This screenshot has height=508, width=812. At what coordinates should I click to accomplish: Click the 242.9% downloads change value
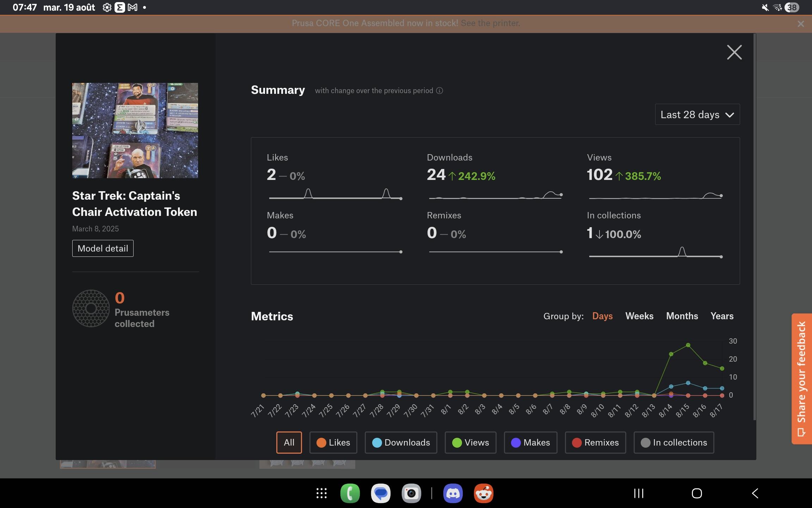(476, 176)
